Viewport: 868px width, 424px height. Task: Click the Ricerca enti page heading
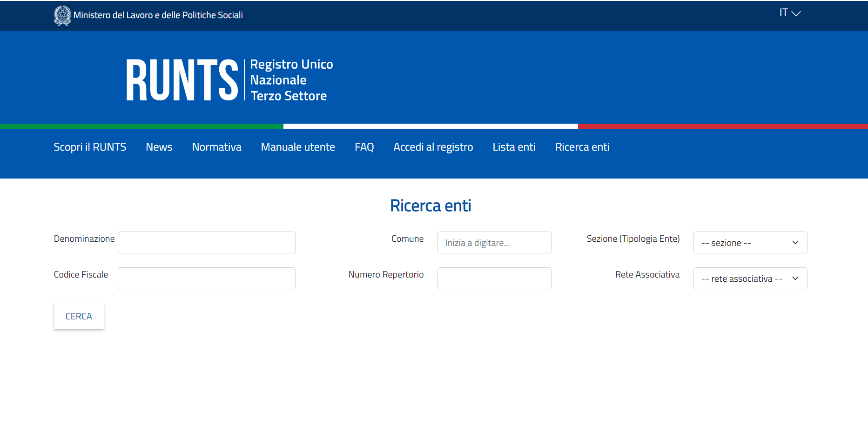point(431,205)
